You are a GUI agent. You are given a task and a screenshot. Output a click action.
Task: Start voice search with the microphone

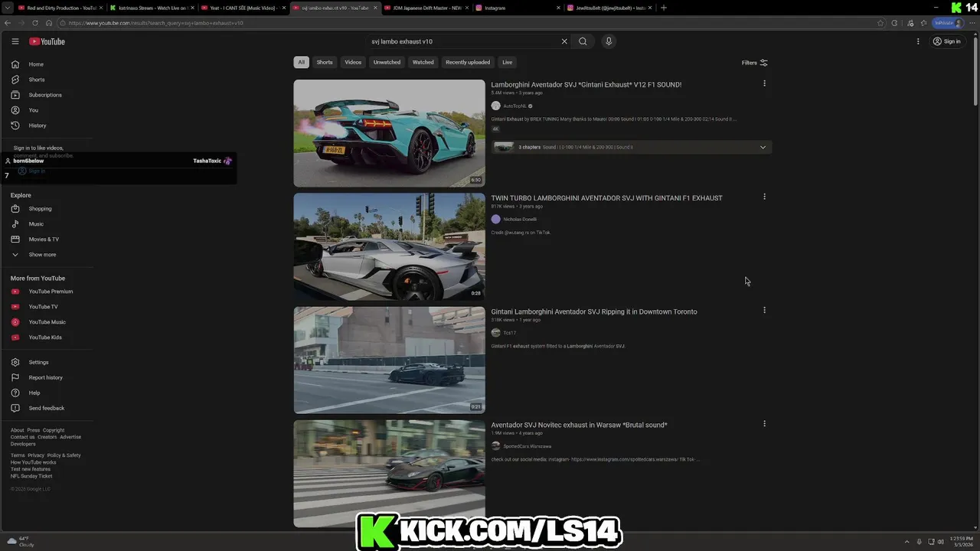(609, 41)
